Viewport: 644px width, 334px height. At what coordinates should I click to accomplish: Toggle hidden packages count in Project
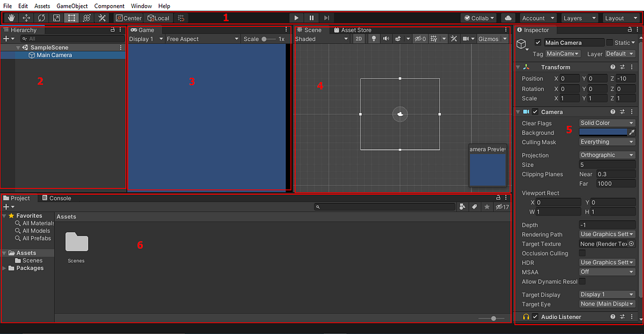click(x=502, y=207)
